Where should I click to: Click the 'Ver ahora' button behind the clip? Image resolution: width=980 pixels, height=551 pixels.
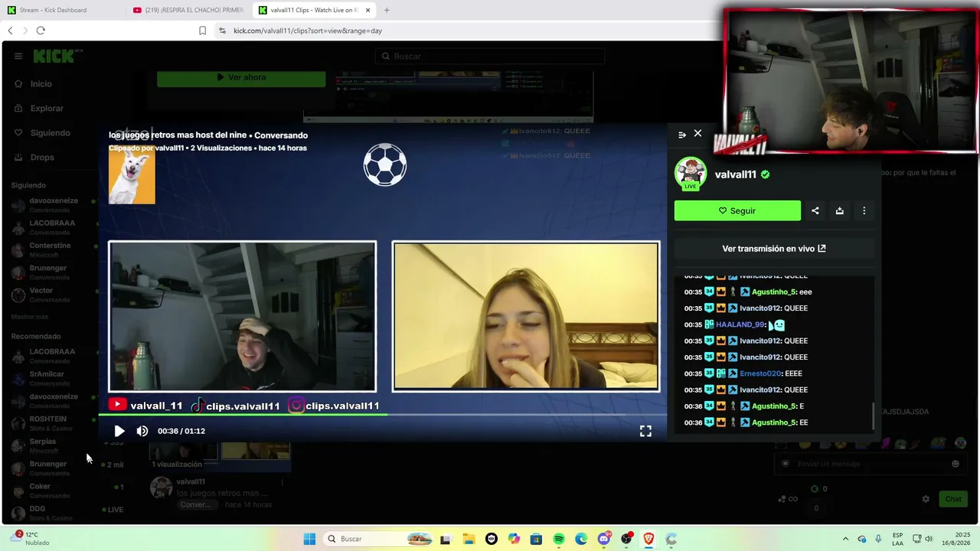(241, 77)
